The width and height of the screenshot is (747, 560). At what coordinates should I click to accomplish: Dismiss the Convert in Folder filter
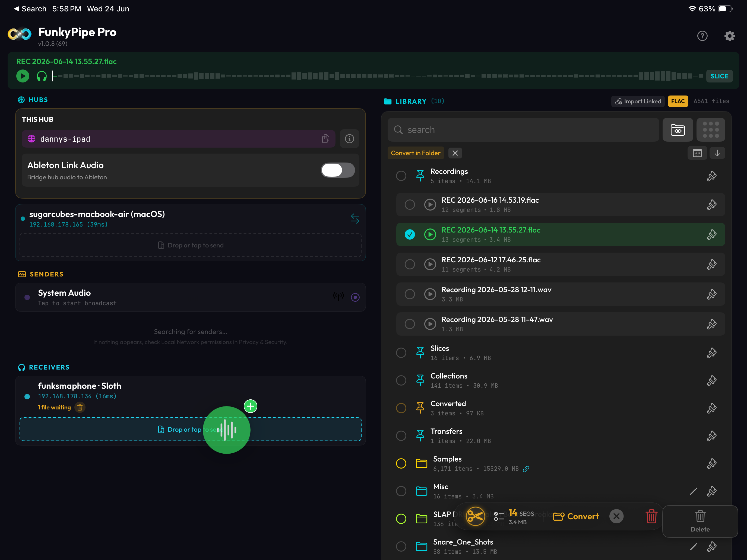coord(455,153)
